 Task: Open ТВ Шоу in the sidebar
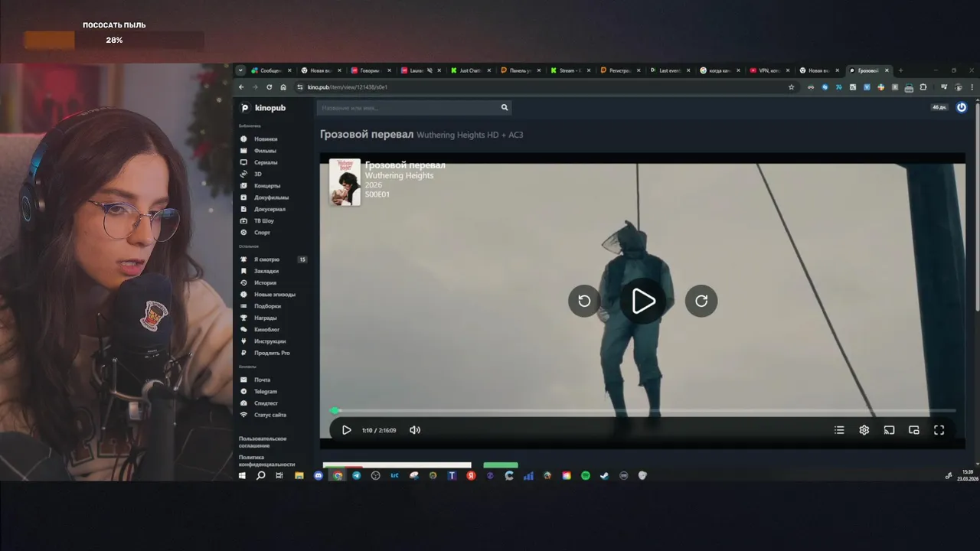(x=263, y=220)
